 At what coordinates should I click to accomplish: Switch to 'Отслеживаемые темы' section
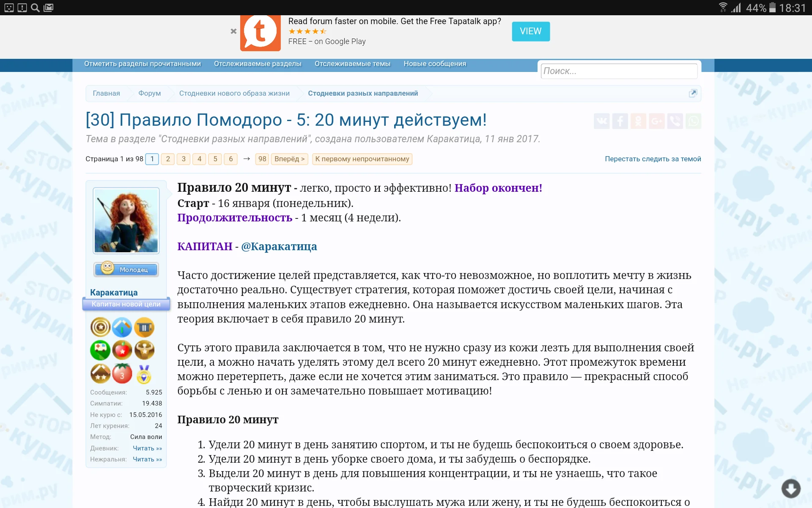(x=352, y=63)
